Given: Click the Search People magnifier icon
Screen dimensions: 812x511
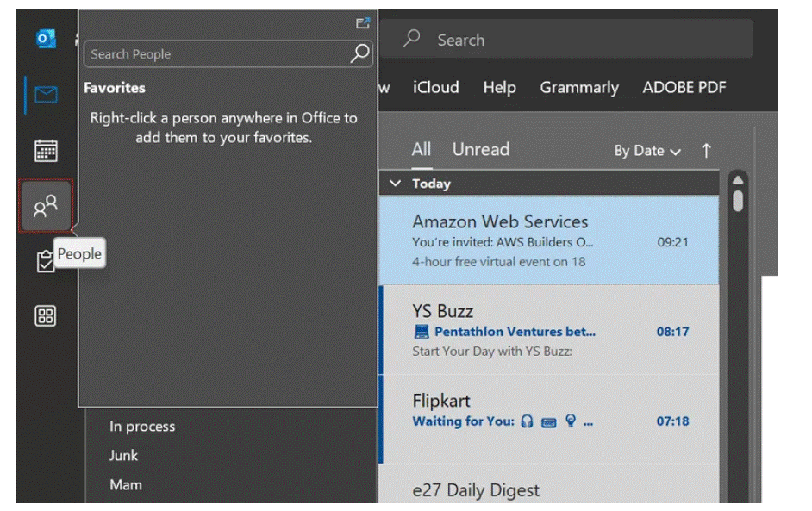Looking at the screenshot, I should 360,53.
